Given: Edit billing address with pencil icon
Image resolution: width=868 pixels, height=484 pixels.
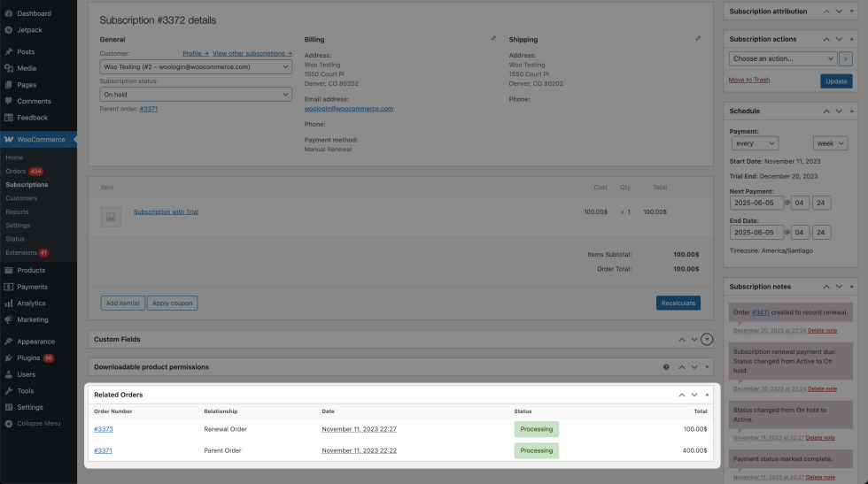Looking at the screenshot, I should (493, 39).
